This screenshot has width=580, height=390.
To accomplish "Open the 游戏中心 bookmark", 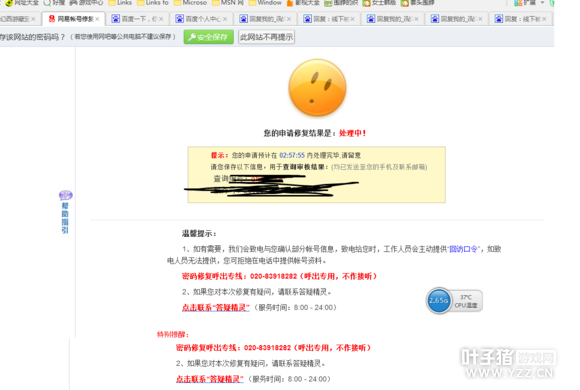I will click(x=86, y=3).
